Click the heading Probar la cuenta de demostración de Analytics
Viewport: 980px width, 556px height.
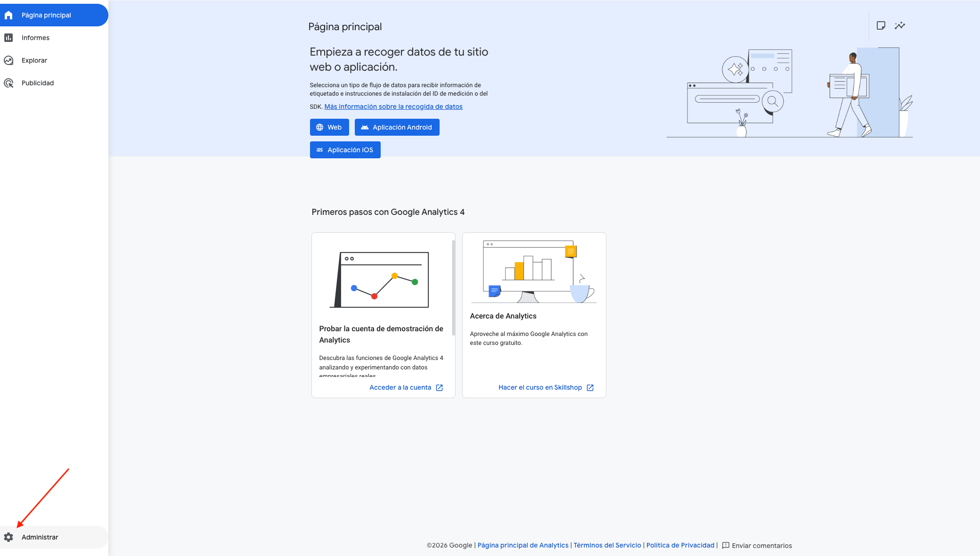coord(381,335)
